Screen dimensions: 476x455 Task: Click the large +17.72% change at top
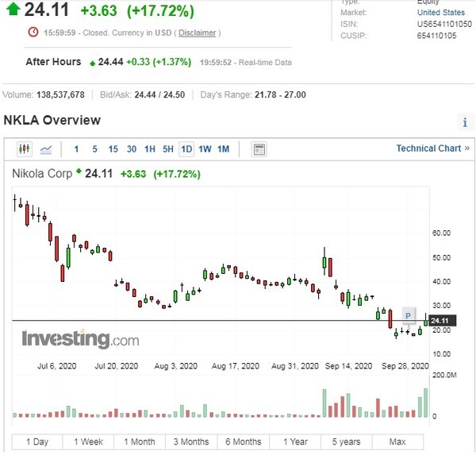160,11
